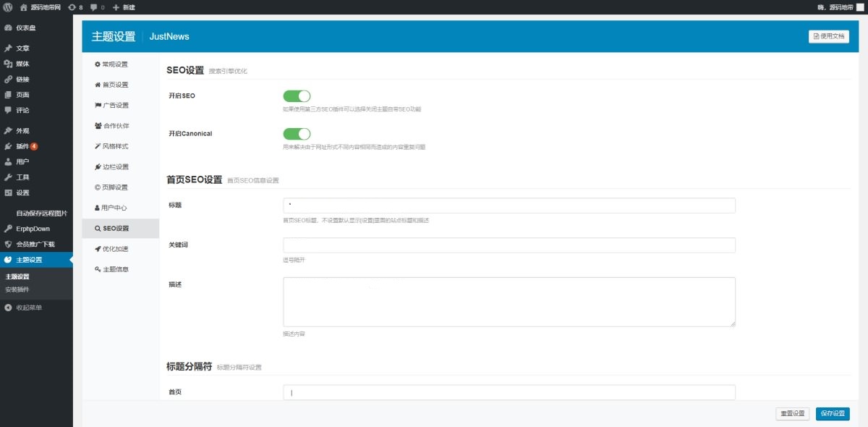
Task: Click the 保存设置 button
Action: pos(833,414)
